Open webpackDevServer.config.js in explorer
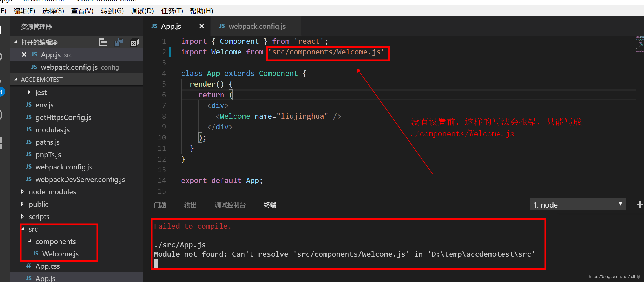The height and width of the screenshot is (282, 644). click(76, 179)
